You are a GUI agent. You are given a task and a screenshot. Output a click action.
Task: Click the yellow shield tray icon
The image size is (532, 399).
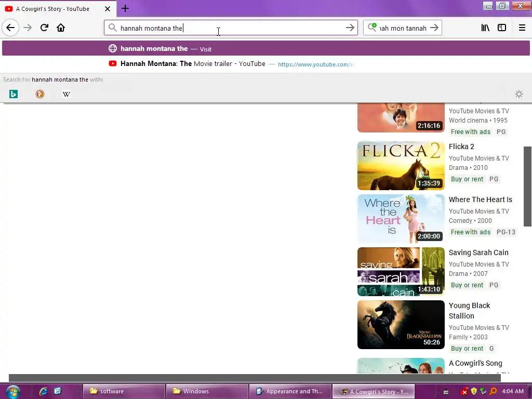[474, 391]
